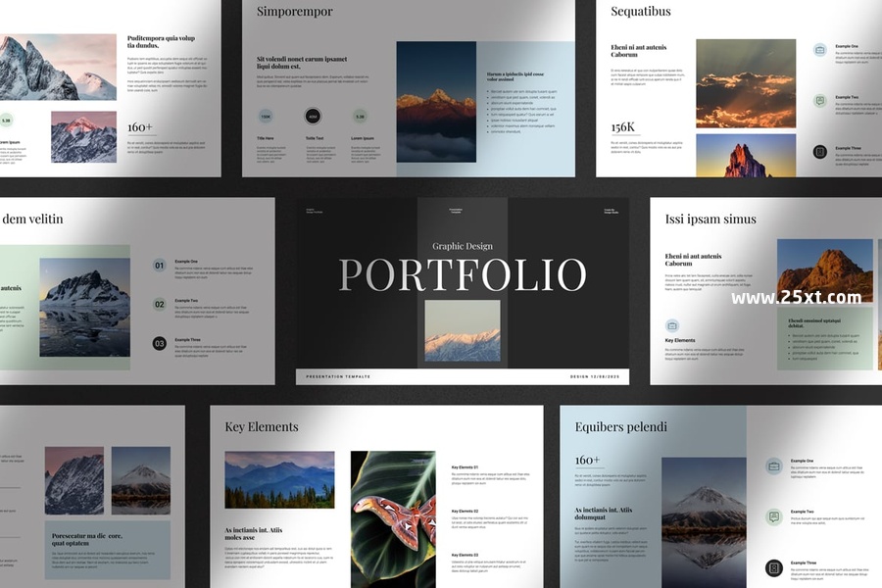
Task: Select the black round icon on the Equibers pelendi slide
Action: coord(774,567)
